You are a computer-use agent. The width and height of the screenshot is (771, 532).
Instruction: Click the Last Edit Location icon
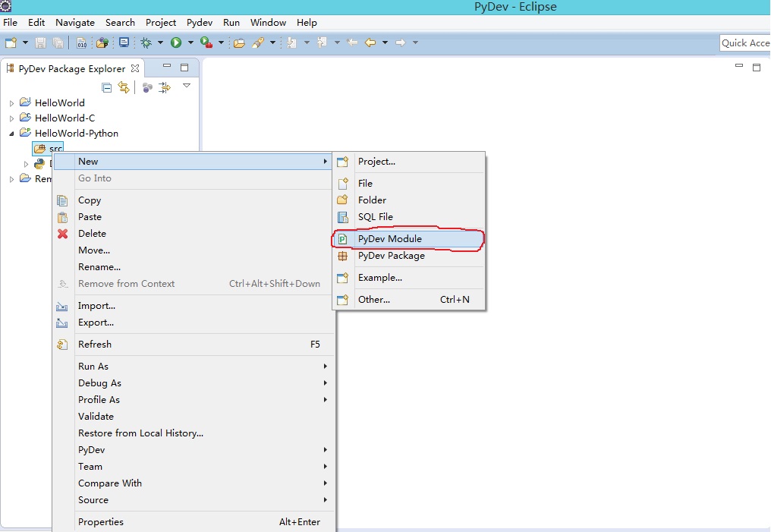(x=352, y=42)
